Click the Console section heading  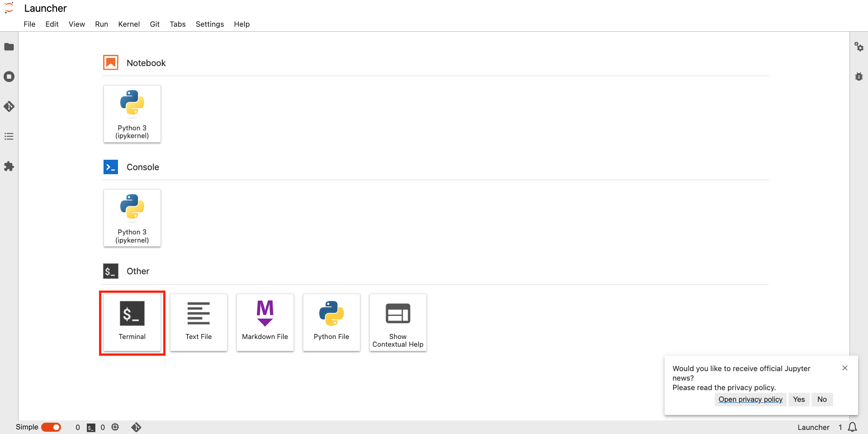[x=143, y=167]
